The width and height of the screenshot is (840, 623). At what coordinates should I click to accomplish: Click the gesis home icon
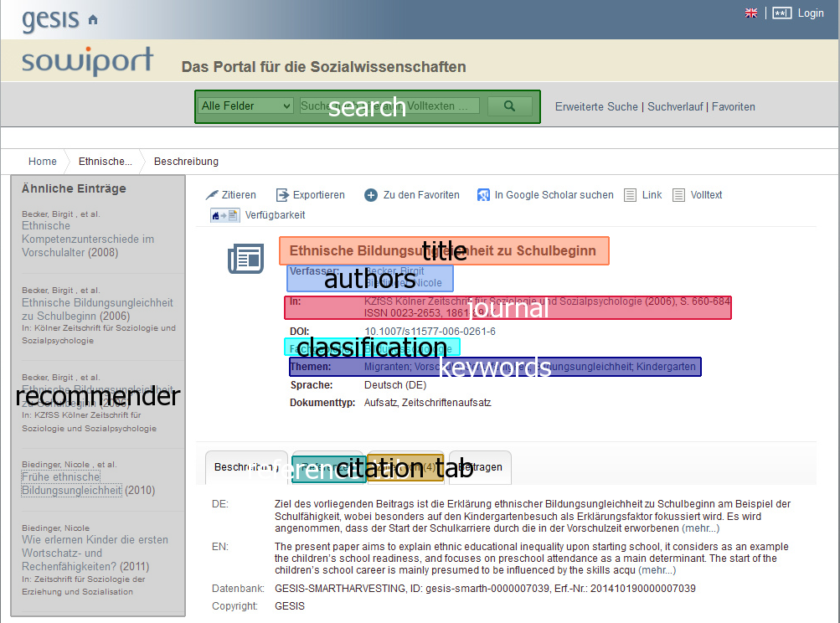pyautogui.click(x=93, y=20)
